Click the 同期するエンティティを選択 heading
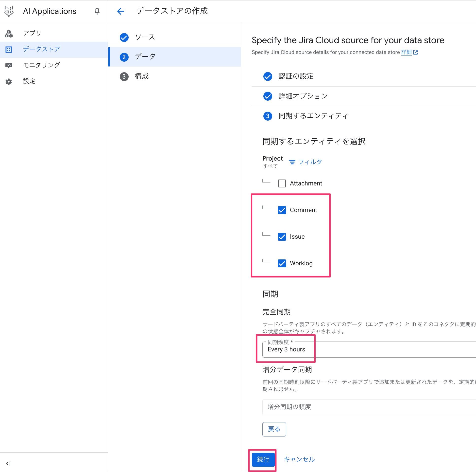 pos(314,142)
